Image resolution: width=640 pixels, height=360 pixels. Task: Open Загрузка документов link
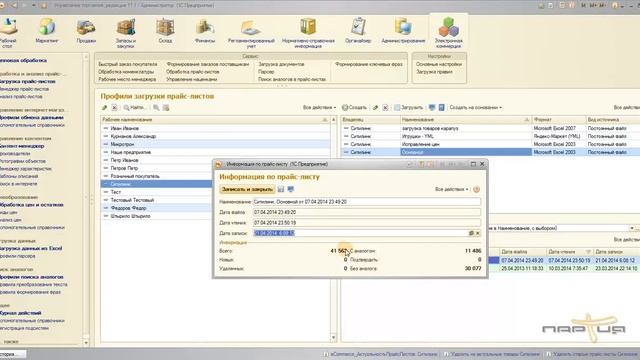tap(281, 64)
